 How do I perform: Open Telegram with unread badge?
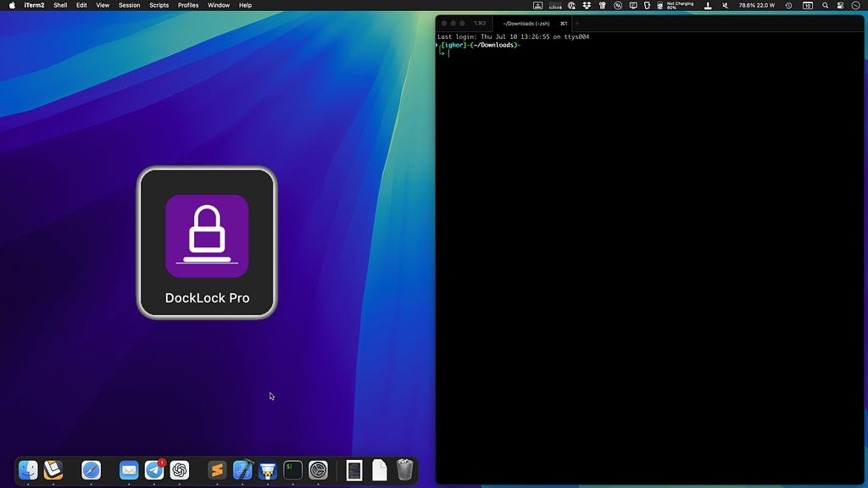click(154, 470)
